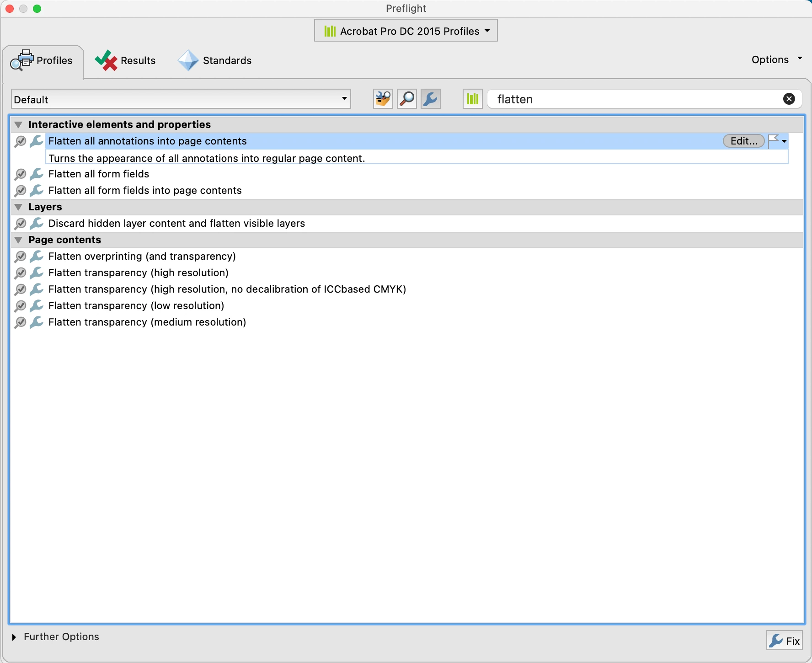Select Flatten overprinting (and transparency)
The height and width of the screenshot is (663, 812).
(142, 256)
